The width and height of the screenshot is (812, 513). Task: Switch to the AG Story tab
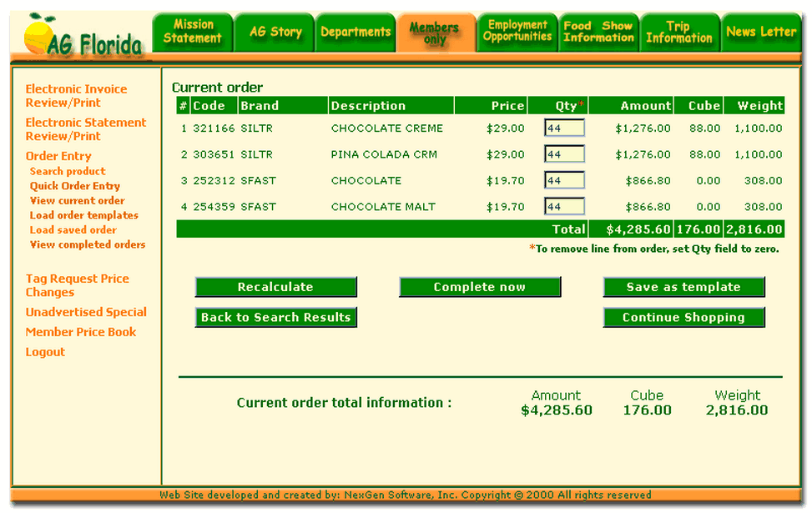[x=274, y=32]
